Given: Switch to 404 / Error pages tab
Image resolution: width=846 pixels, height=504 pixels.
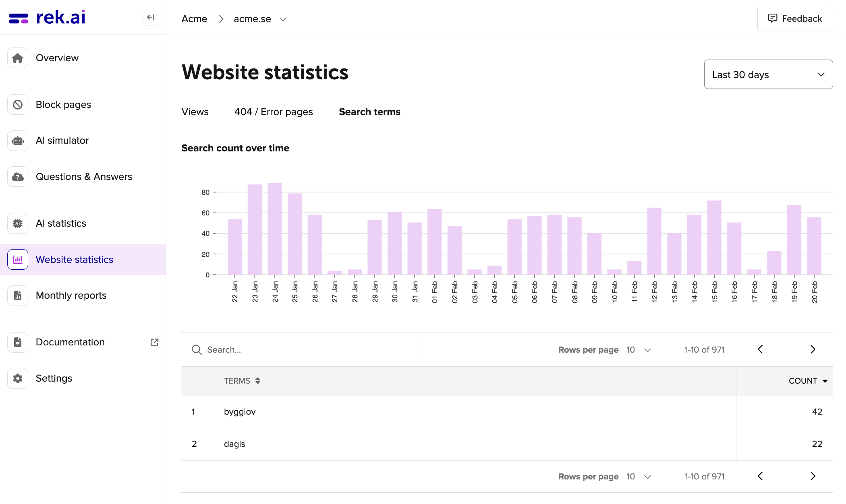Looking at the screenshot, I should 274,112.
